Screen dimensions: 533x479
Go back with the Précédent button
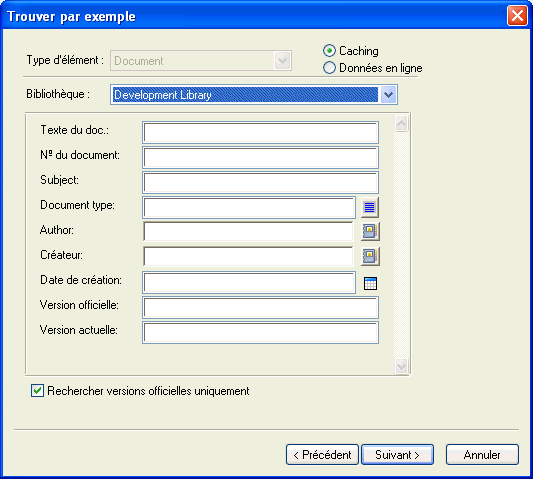coord(322,455)
